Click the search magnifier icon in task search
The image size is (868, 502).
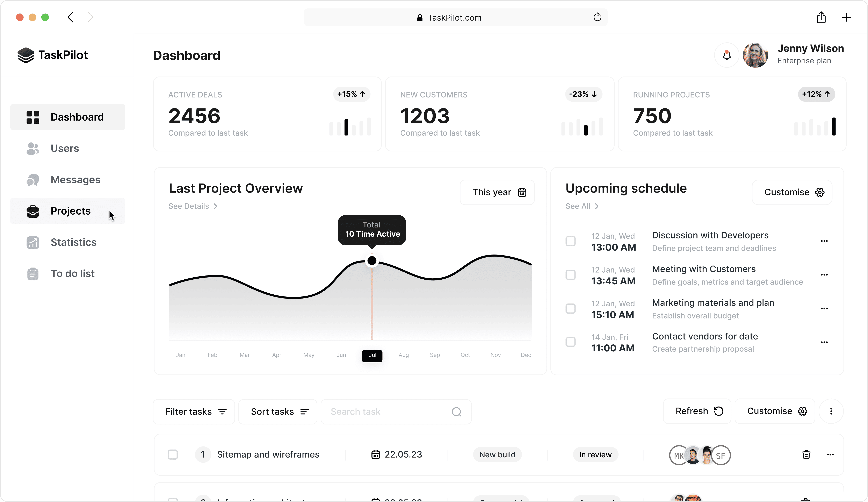pyautogui.click(x=456, y=412)
